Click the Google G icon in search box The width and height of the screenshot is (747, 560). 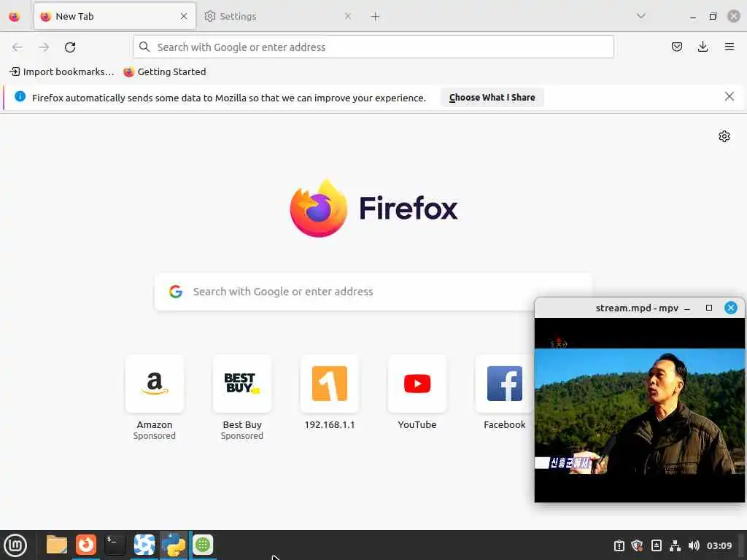click(x=176, y=292)
